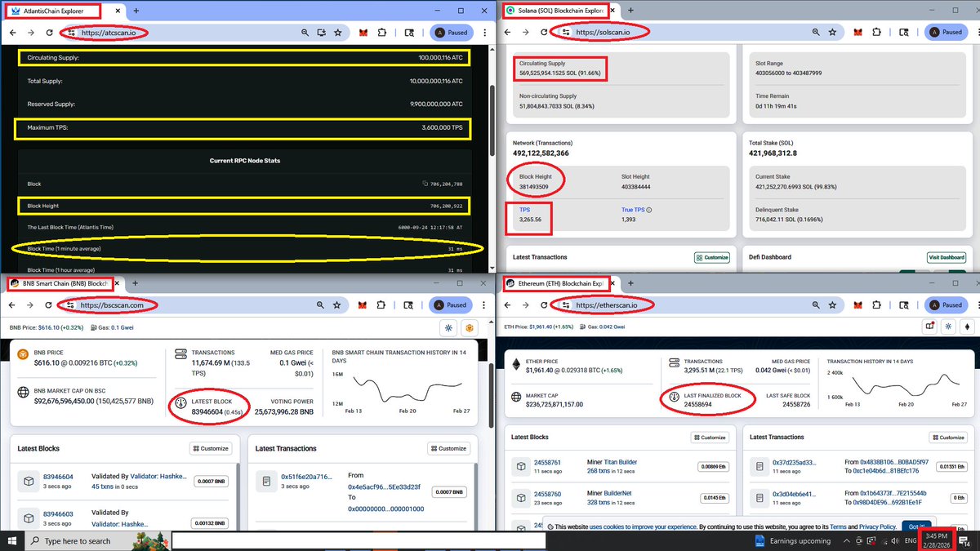Image resolution: width=980 pixels, height=551 pixels.
Task: Open sender address 0x4e5acf96...5Ee33d23f
Action: tap(385, 487)
